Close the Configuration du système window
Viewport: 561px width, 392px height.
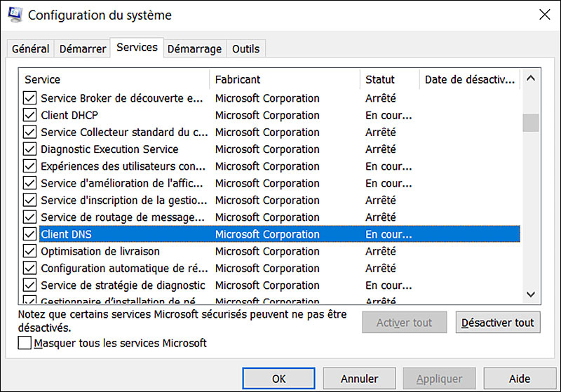[x=545, y=15]
